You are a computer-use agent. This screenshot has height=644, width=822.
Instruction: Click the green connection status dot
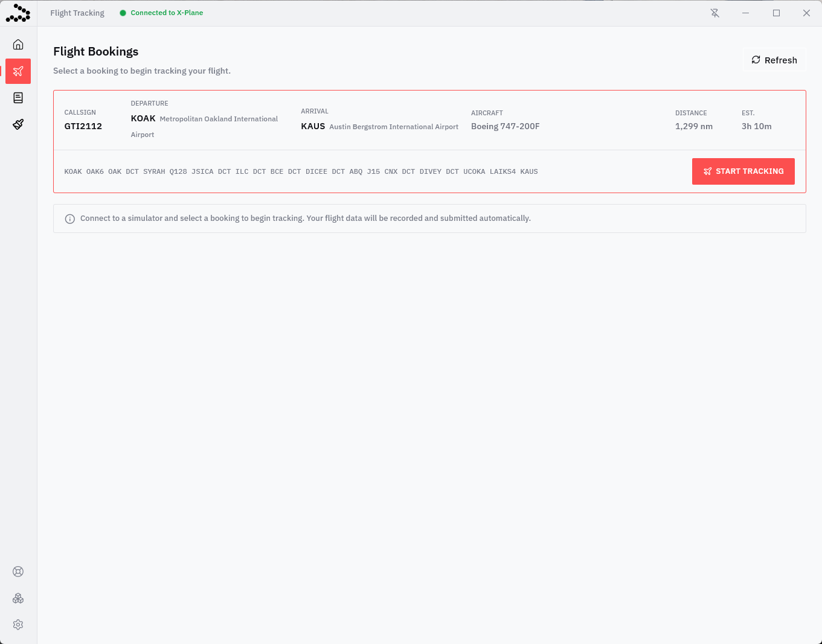(x=123, y=13)
